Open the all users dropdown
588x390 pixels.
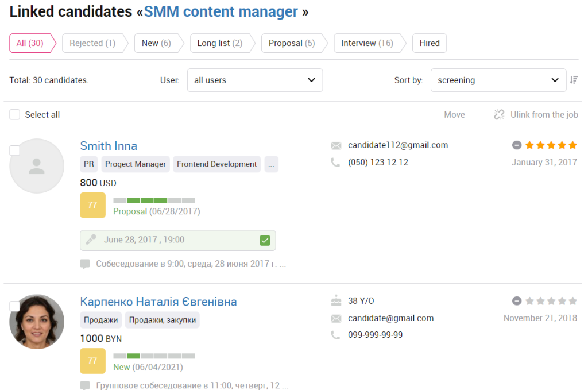255,80
